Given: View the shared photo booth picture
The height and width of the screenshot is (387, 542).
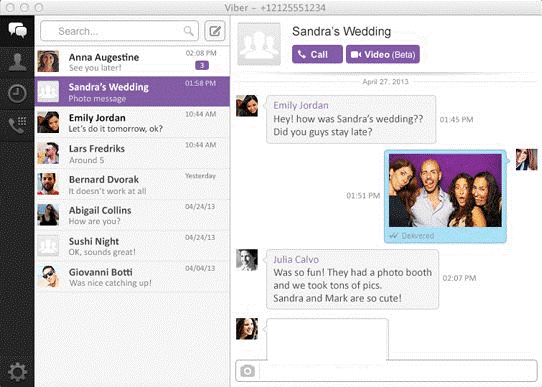Looking at the screenshot, I should point(445,190).
